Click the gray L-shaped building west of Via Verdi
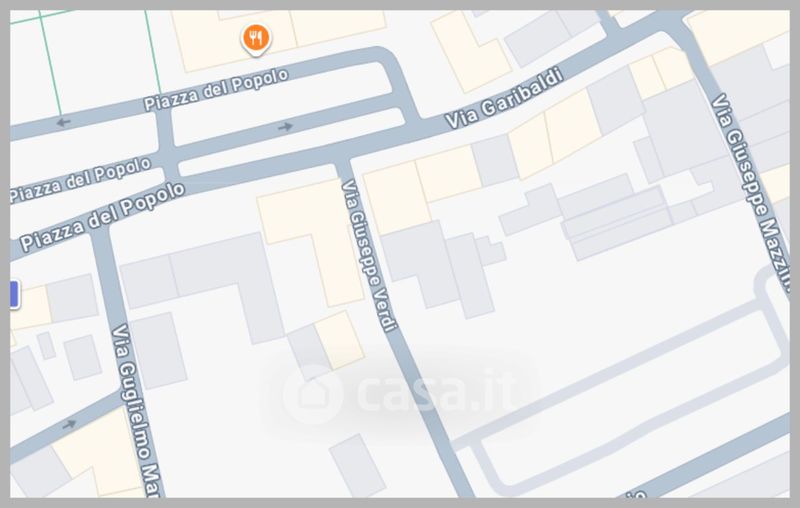This screenshot has height=508, width=800. click(x=204, y=283)
